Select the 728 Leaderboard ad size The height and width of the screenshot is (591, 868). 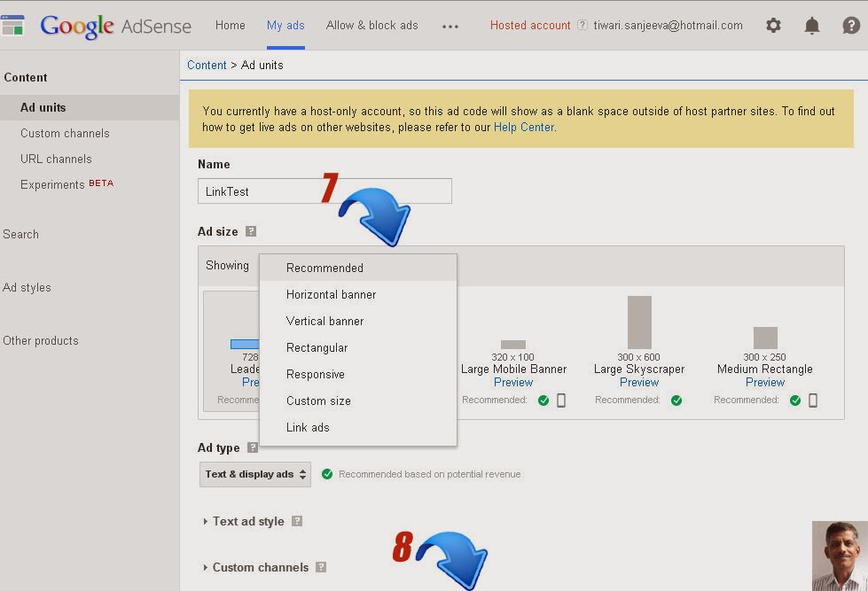(x=231, y=351)
